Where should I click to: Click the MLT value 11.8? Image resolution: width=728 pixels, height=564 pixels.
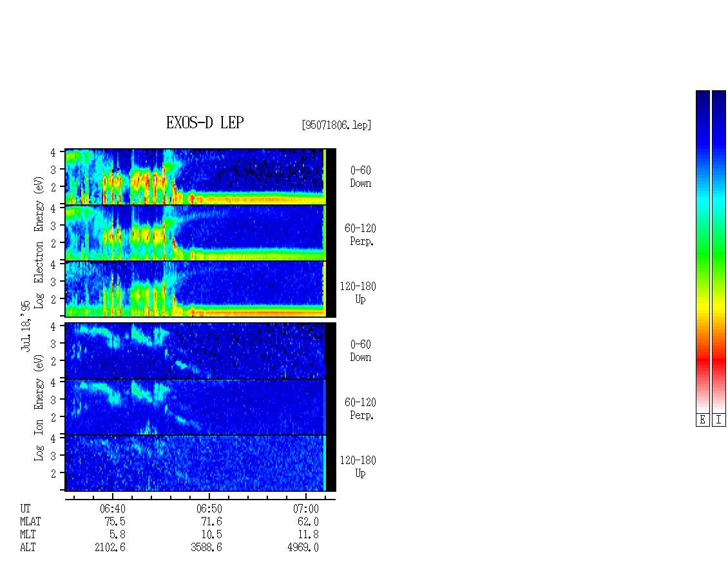point(309,535)
